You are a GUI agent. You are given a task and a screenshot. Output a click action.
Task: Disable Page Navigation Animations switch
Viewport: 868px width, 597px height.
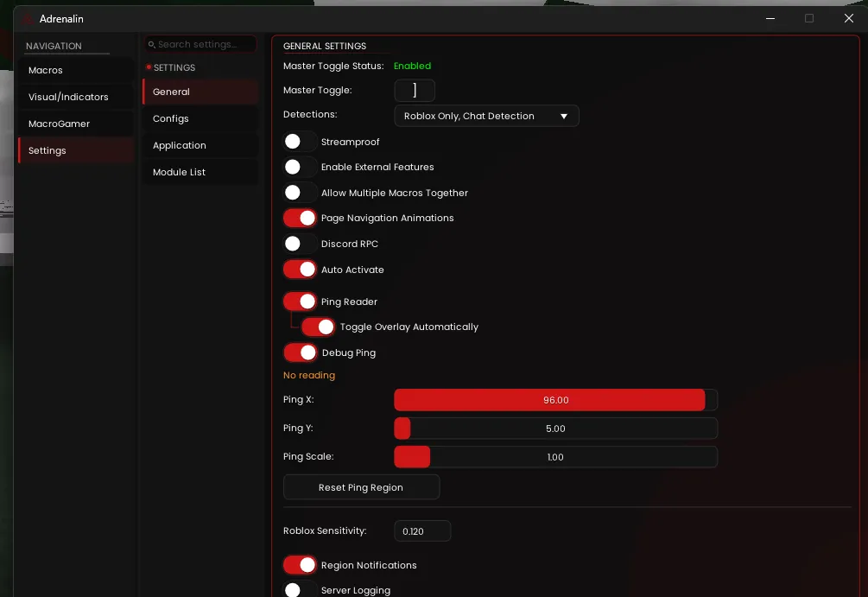300,218
